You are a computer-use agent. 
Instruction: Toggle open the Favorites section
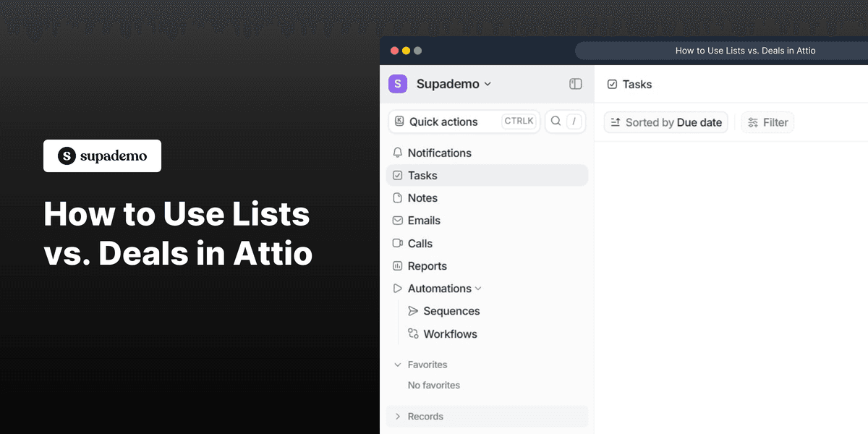(397, 365)
